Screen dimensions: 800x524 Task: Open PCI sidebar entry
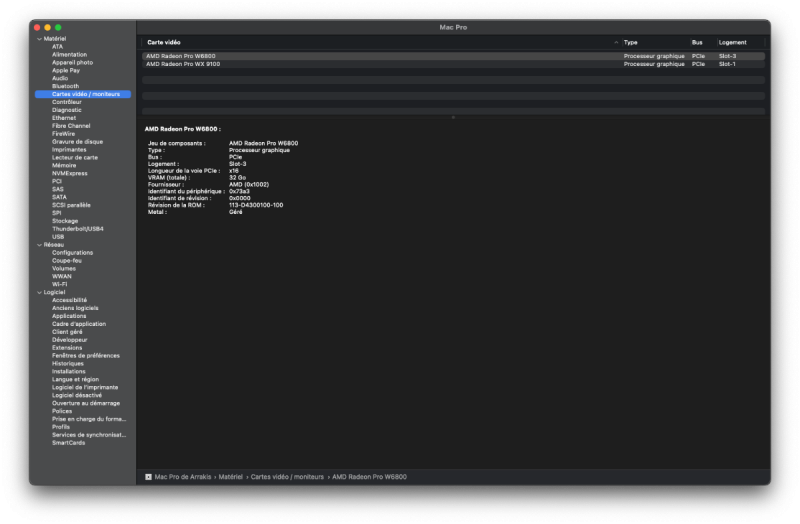coord(57,181)
